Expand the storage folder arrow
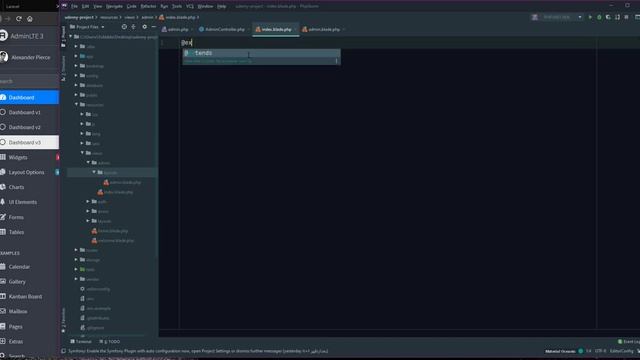 point(76,260)
